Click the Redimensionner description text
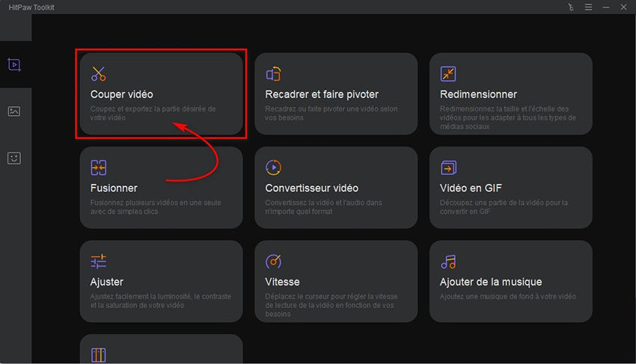The image size is (636, 364). pos(507,117)
